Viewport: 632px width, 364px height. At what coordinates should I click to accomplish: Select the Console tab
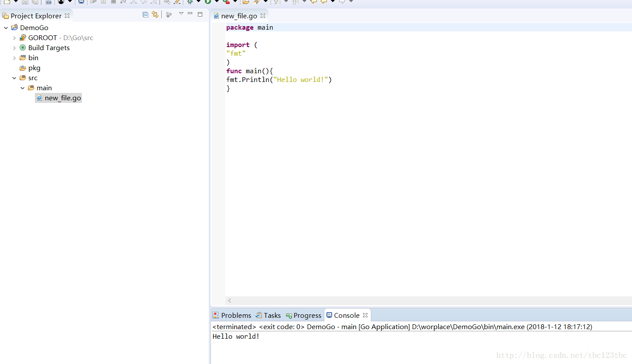tap(343, 315)
